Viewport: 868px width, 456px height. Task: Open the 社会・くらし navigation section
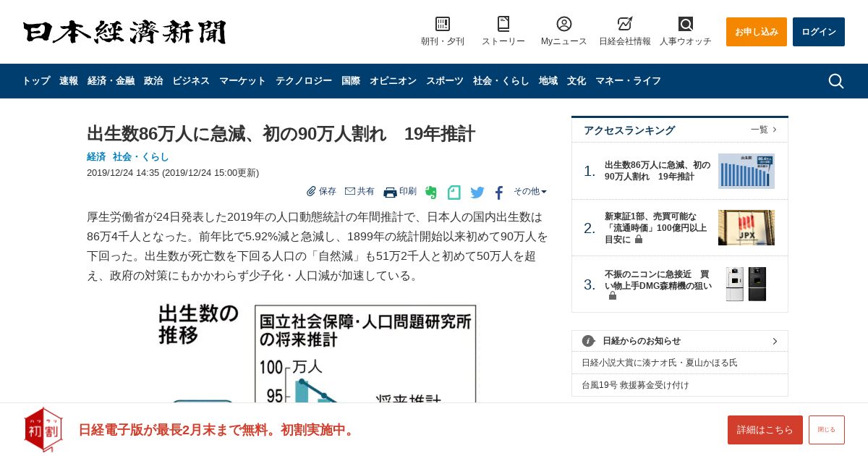[501, 81]
